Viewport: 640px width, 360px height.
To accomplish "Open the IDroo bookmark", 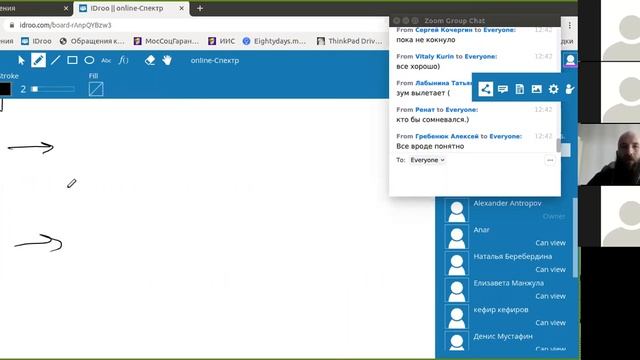I will click(x=36, y=41).
